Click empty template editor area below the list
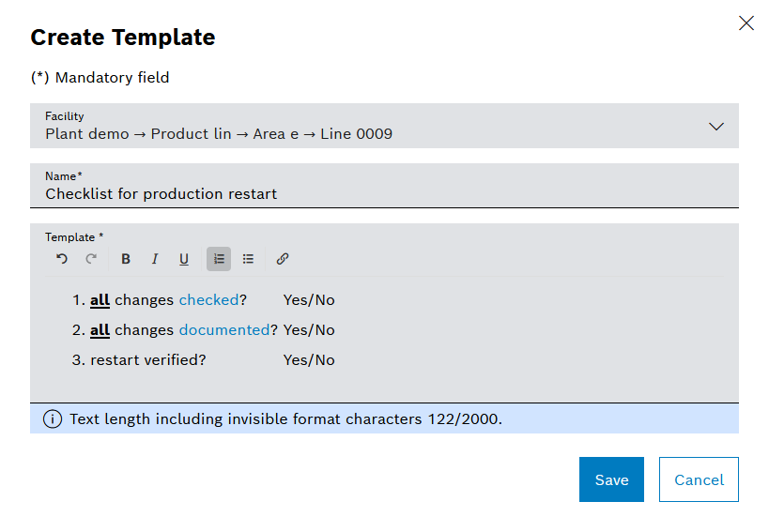 [385, 386]
